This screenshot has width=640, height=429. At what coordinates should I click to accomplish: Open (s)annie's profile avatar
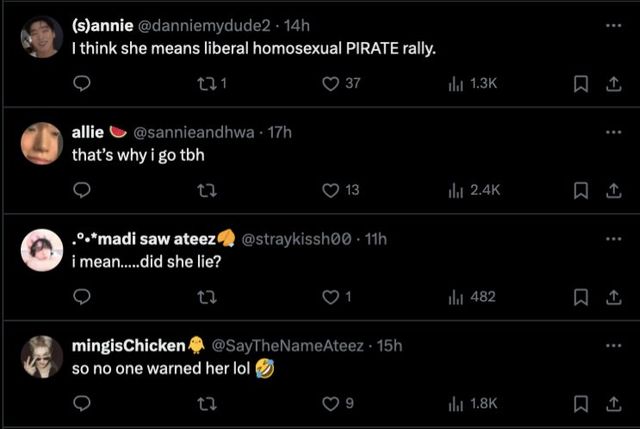tap(42, 37)
